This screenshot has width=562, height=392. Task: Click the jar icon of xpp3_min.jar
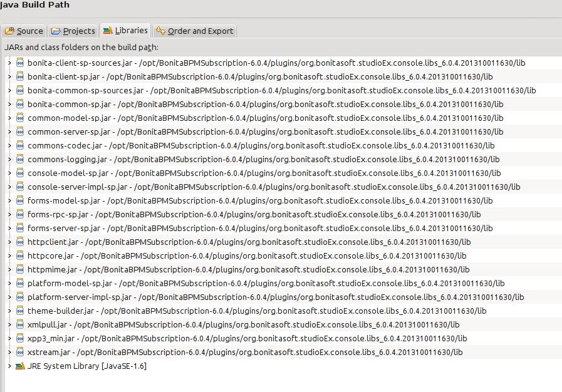(x=20, y=338)
